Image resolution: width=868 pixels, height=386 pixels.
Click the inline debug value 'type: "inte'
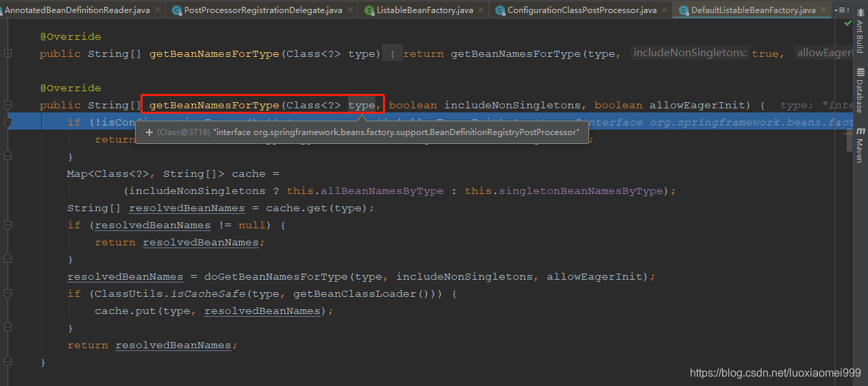(817, 105)
